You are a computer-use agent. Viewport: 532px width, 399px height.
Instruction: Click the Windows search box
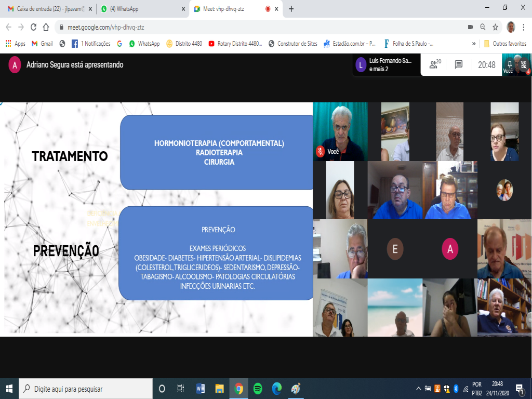[x=86, y=389]
